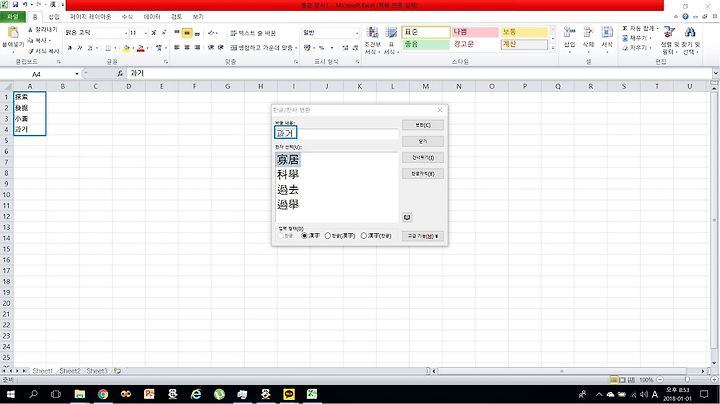The height and width of the screenshot is (404, 720).
Task: Click the Excel Help question mark icon
Action: click(x=685, y=17)
